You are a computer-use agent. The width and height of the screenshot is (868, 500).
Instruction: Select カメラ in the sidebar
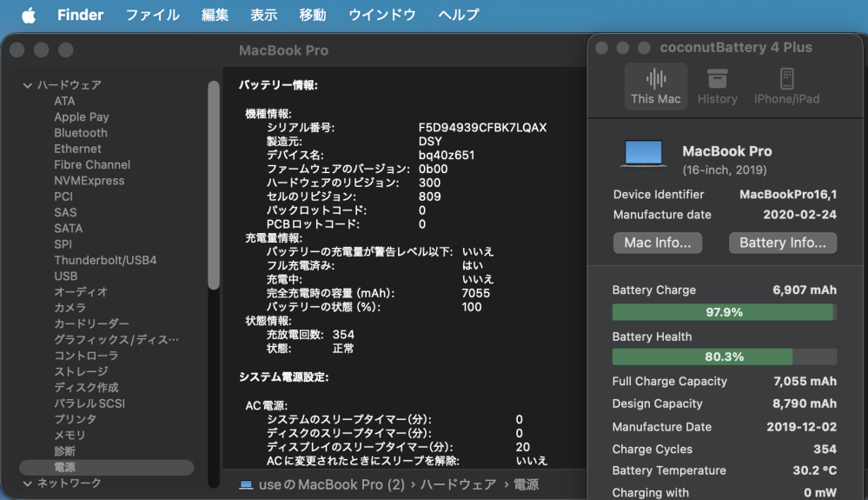point(70,308)
